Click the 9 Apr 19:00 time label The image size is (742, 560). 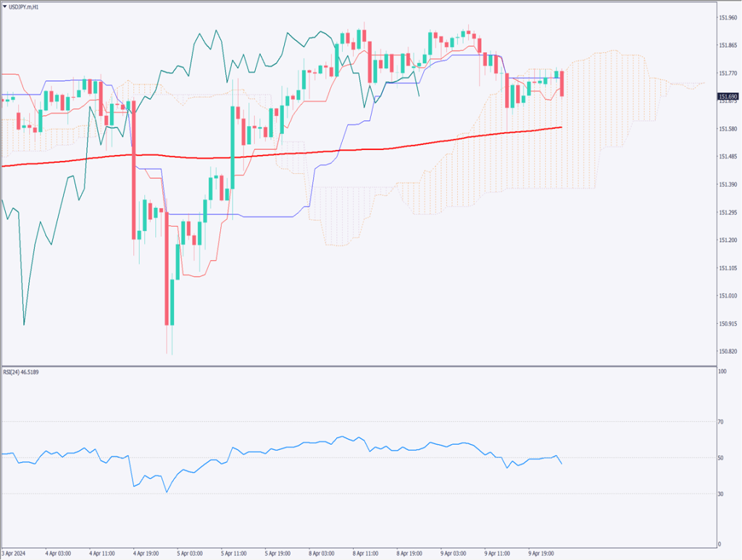point(543,553)
